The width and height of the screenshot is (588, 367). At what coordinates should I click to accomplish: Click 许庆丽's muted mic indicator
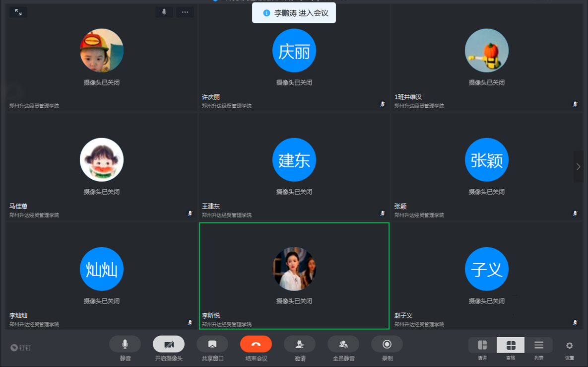tap(383, 104)
